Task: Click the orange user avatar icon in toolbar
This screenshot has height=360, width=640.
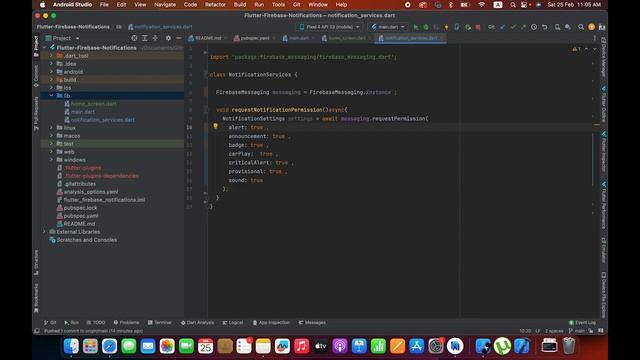Action: click(591, 27)
